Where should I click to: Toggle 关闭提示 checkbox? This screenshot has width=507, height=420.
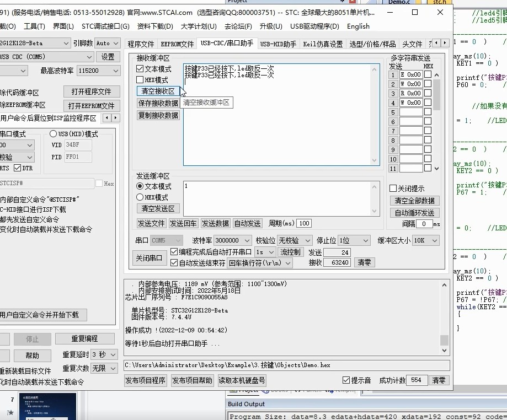(x=393, y=189)
